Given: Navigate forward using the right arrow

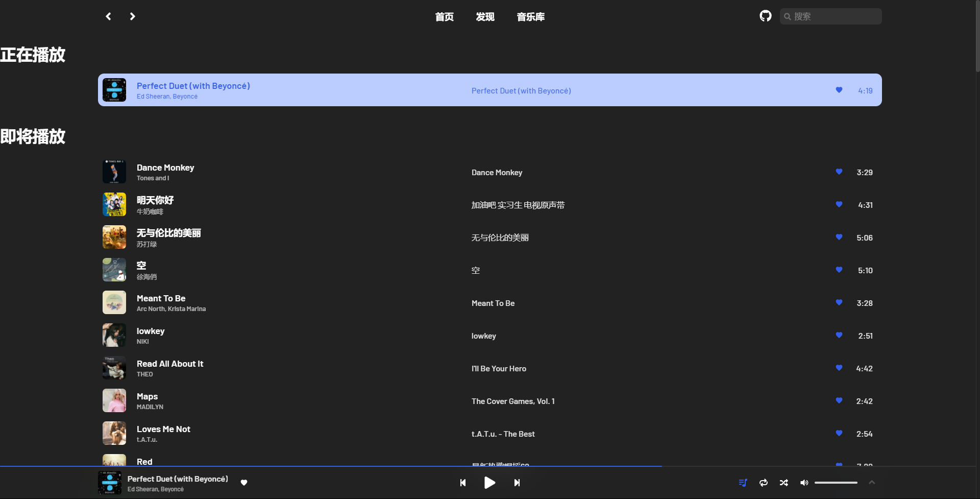Looking at the screenshot, I should click(x=132, y=16).
